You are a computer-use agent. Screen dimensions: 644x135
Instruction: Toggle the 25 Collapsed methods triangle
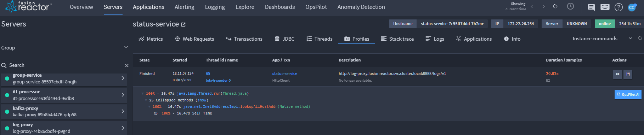[146, 100]
